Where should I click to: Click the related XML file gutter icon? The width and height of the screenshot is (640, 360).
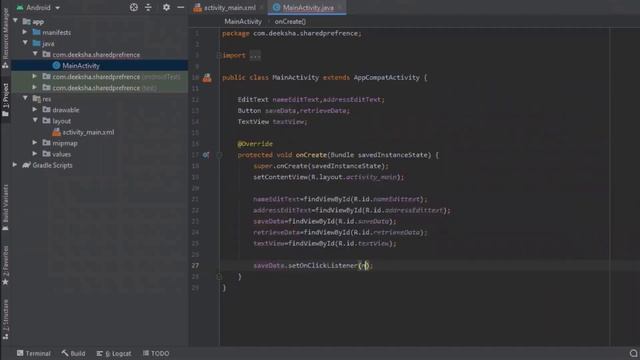207,78
